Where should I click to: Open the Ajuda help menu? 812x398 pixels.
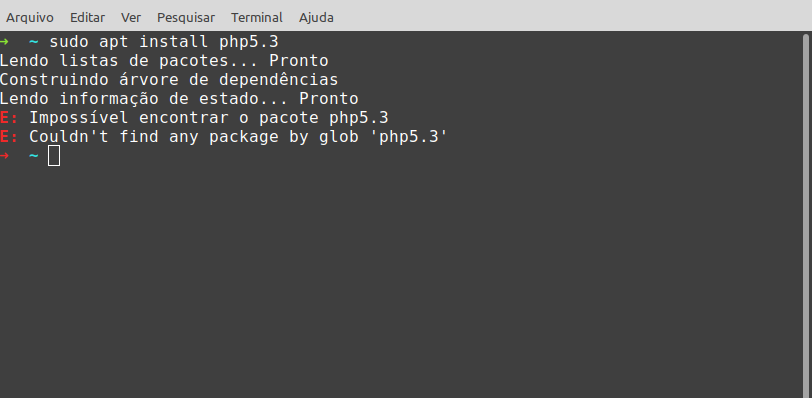(x=316, y=18)
